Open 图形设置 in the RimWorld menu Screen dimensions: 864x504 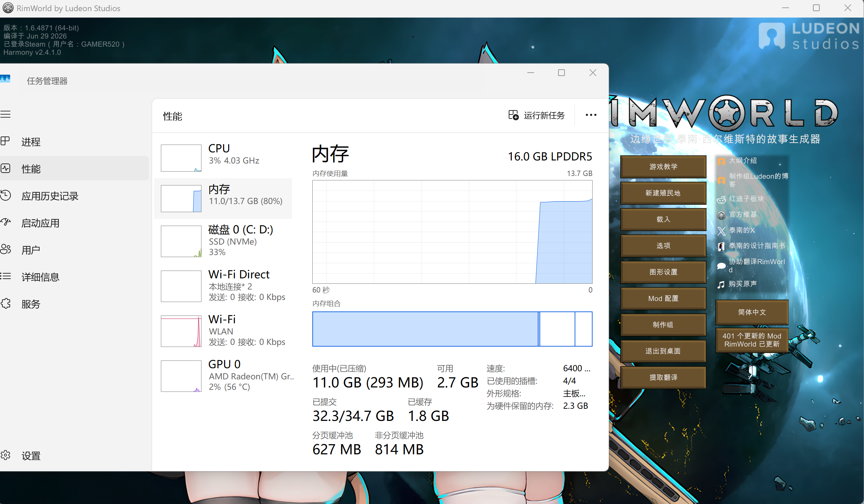click(x=663, y=272)
